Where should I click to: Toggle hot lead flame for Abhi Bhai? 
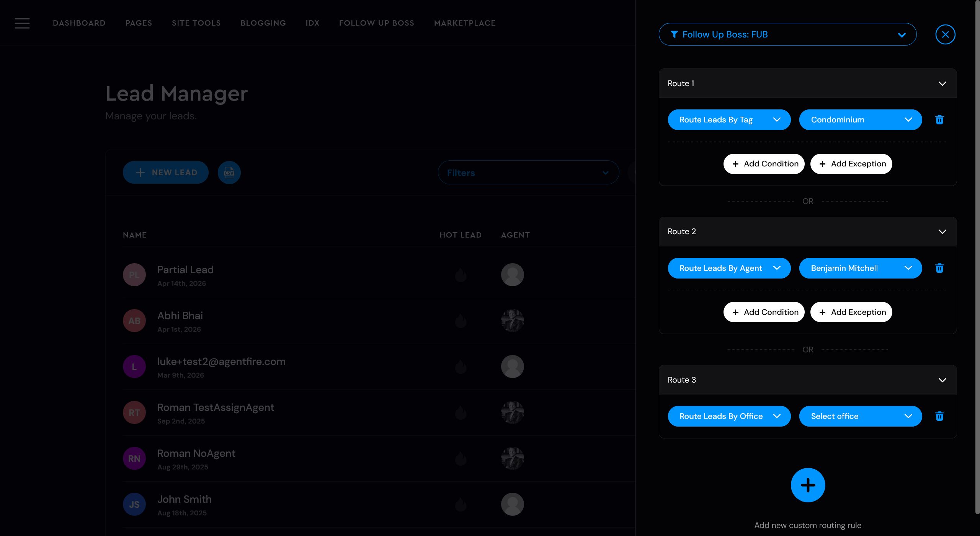pos(461,321)
